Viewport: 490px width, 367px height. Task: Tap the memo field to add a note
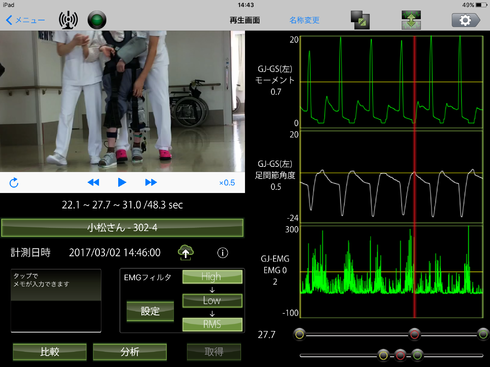[x=56, y=301]
